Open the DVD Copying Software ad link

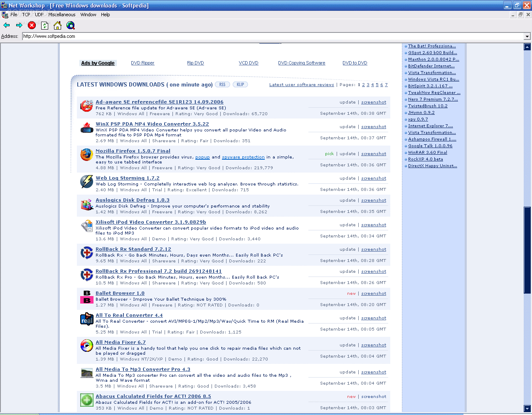point(302,63)
